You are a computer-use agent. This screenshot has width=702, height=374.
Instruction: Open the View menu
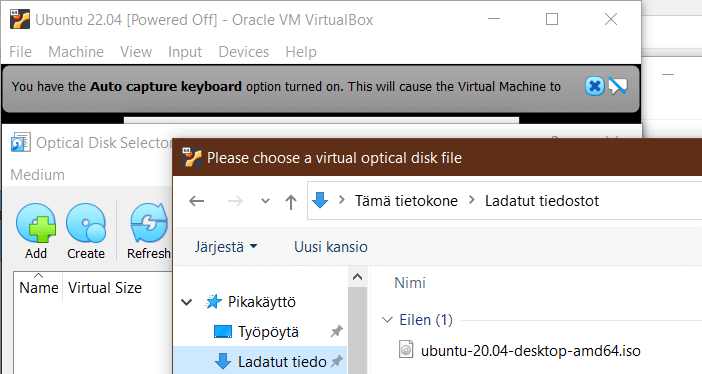[x=136, y=52]
